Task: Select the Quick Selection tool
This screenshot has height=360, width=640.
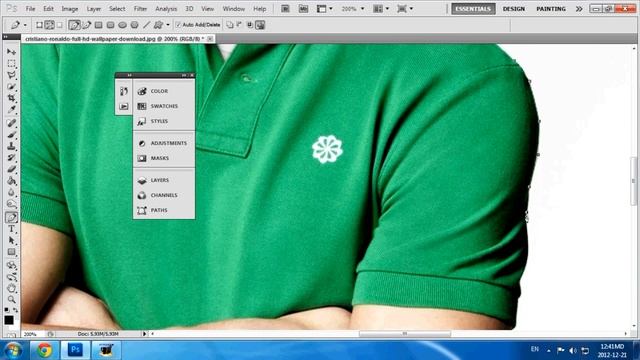Action: pos(11,87)
